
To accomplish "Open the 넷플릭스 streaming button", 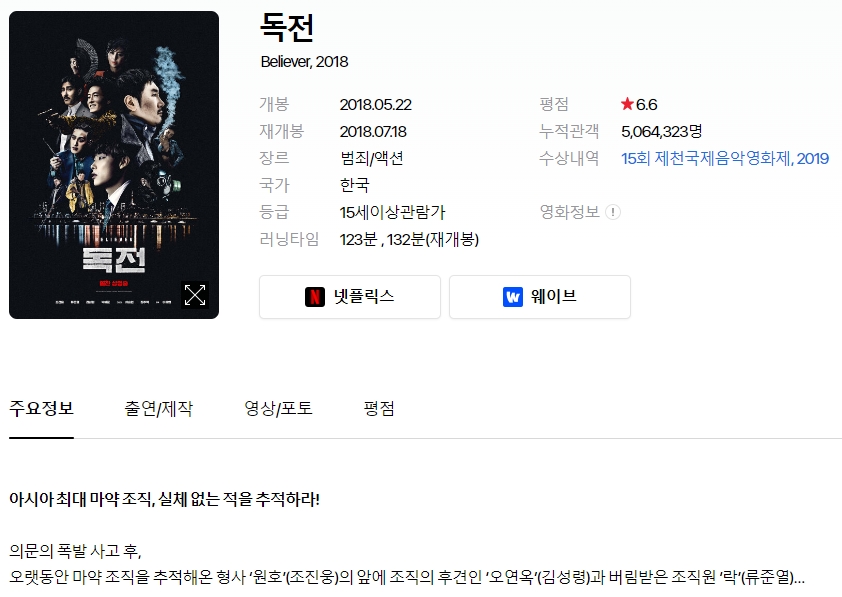I will coord(350,297).
